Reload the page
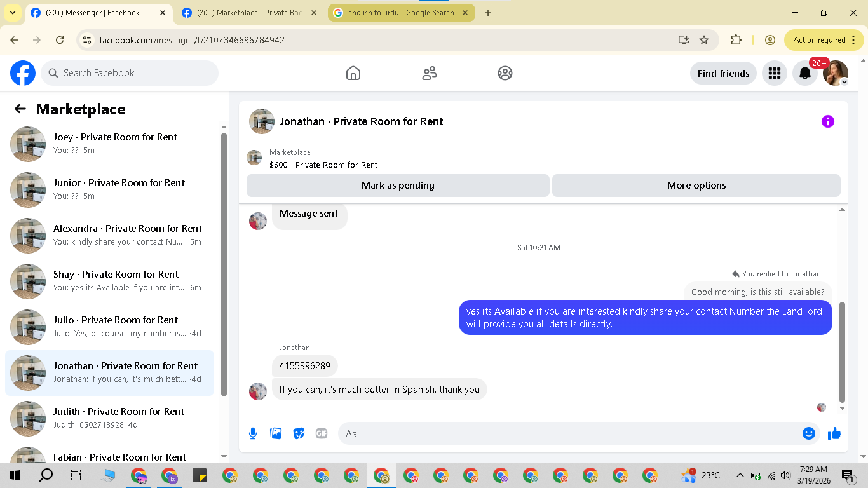868x488 pixels. pos(60,40)
